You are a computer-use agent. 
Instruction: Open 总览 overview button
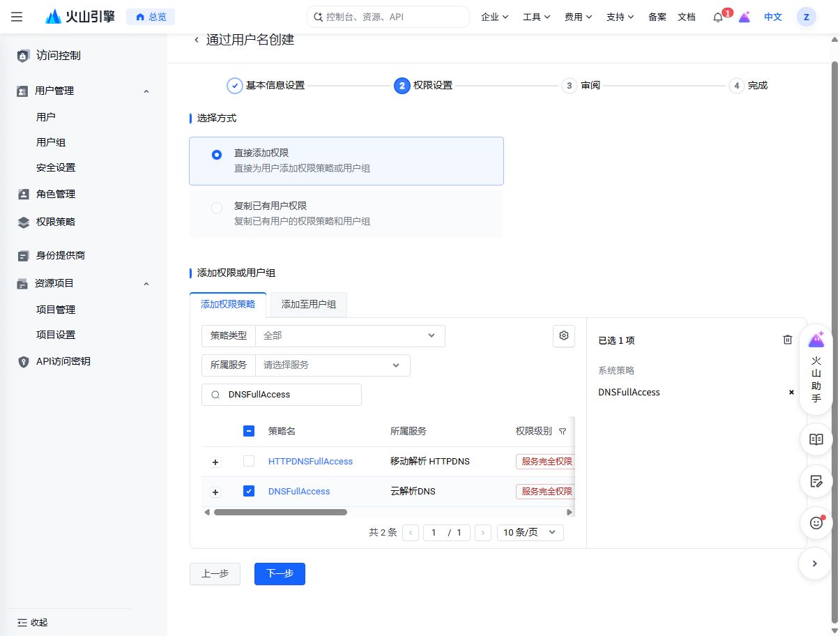(x=151, y=17)
